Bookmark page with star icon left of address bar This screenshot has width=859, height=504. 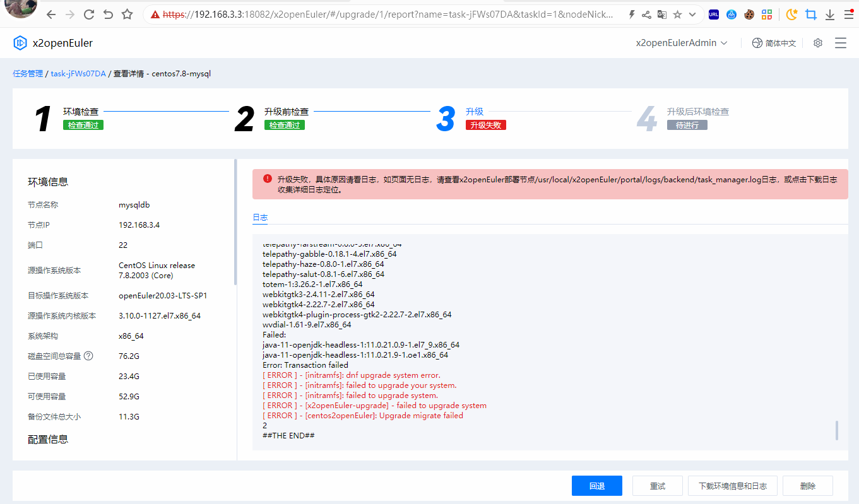pos(127,14)
